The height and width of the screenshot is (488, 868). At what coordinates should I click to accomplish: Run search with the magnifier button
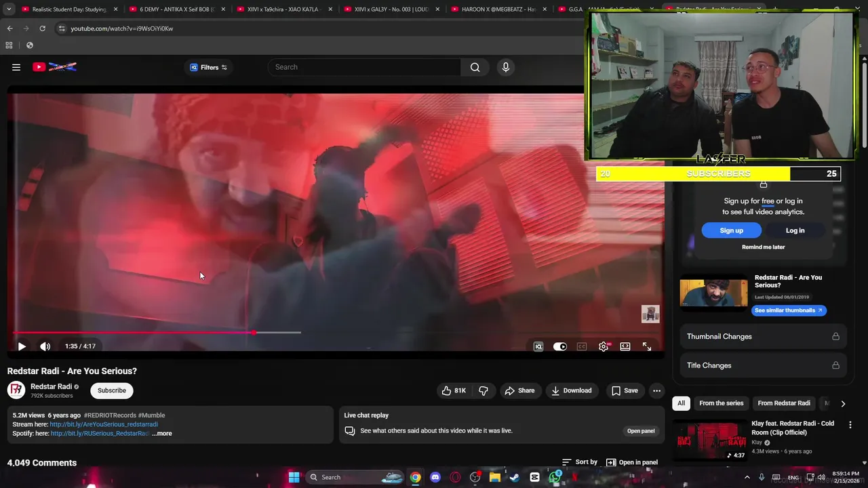click(x=475, y=67)
